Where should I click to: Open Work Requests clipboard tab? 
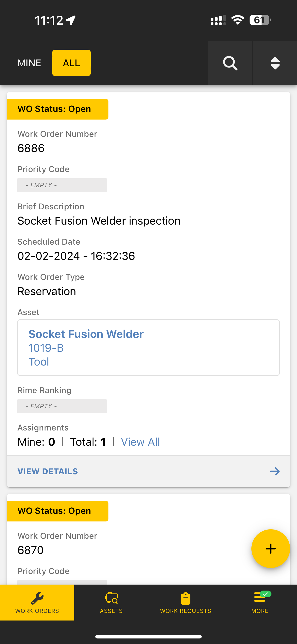186,603
